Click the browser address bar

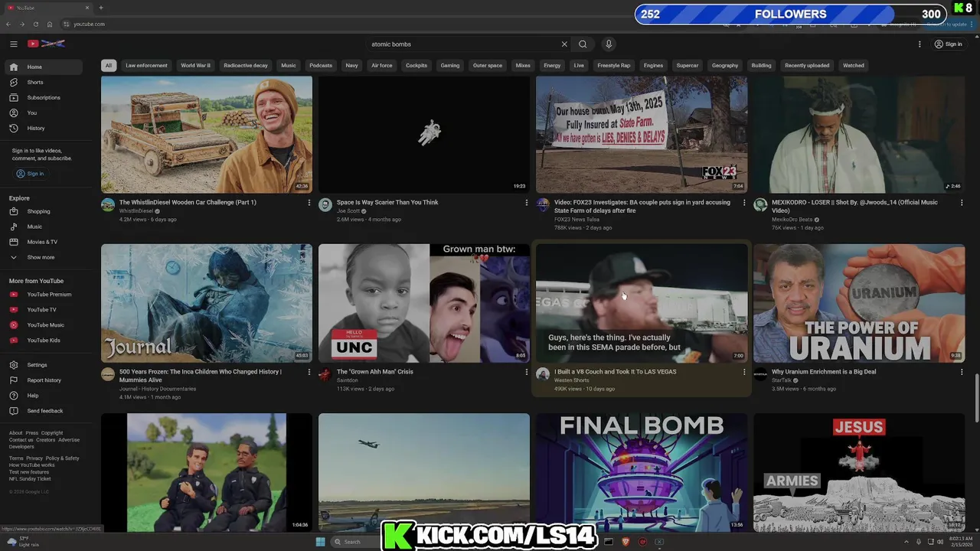pyautogui.click(x=383, y=24)
